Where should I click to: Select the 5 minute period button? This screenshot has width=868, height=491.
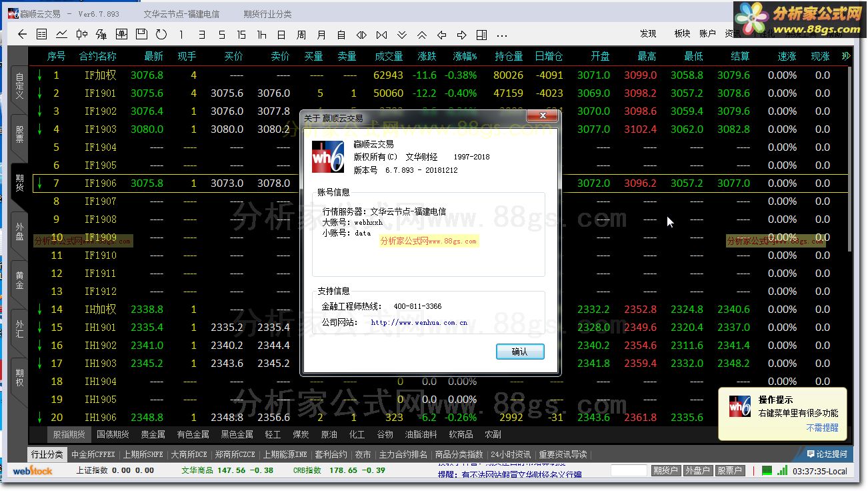(x=221, y=35)
